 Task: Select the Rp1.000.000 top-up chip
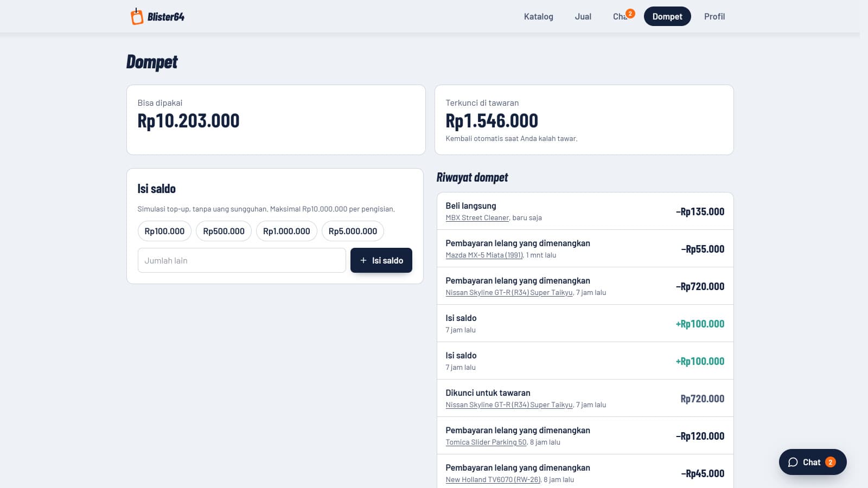pos(286,231)
